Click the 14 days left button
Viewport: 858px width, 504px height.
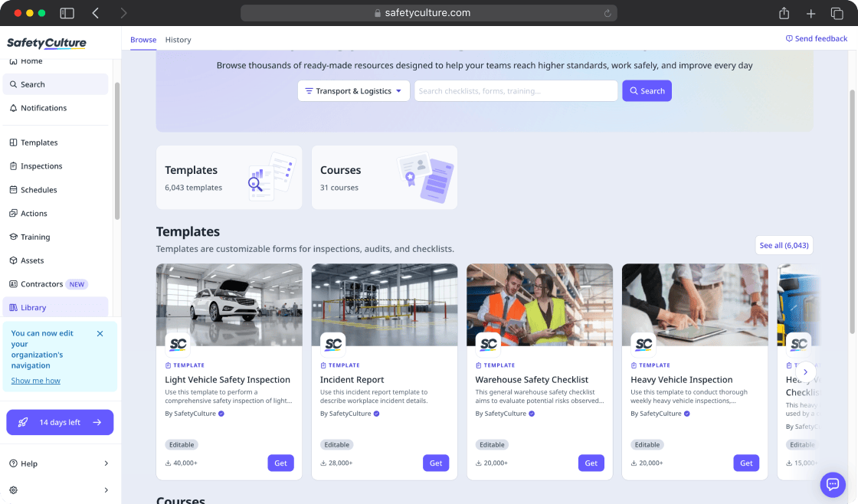60,423
